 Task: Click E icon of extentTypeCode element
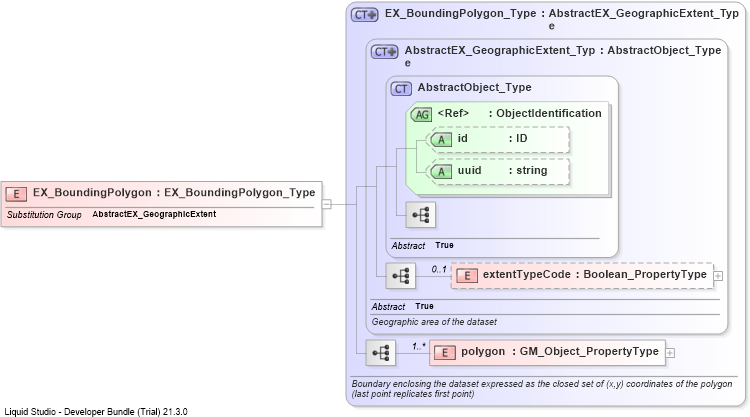[x=467, y=275]
